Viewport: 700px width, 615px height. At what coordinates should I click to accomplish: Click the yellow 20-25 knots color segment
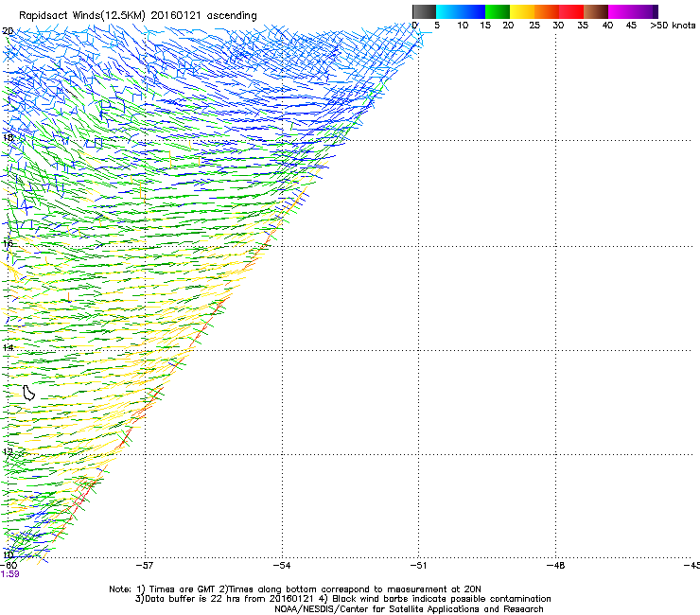(522, 11)
